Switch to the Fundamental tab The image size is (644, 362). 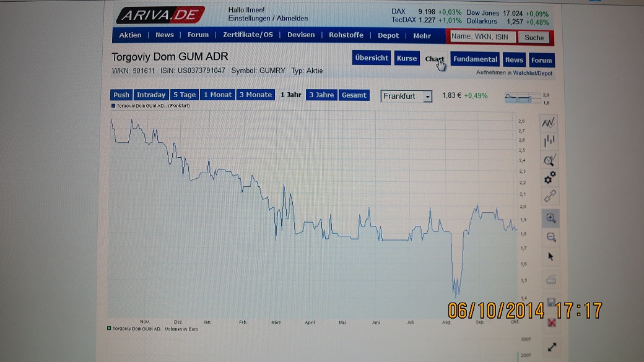pos(475,59)
